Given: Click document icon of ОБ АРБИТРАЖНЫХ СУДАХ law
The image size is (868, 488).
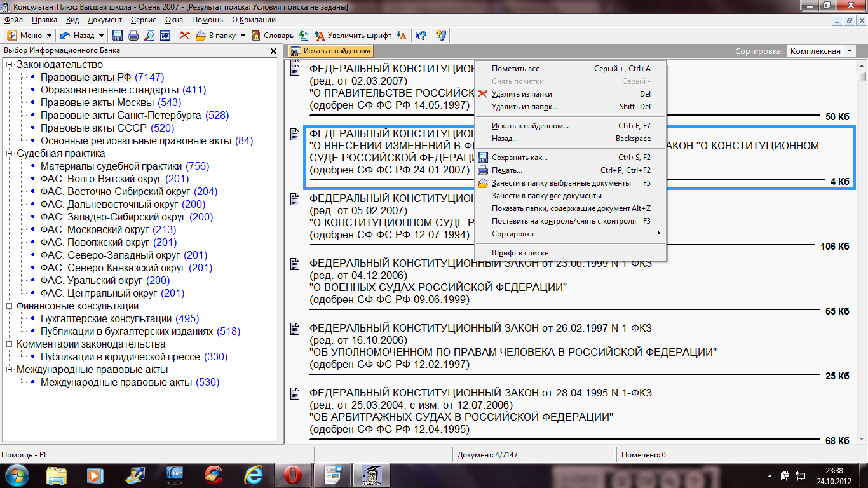Looking at the screenshot, I should [295, 394].
